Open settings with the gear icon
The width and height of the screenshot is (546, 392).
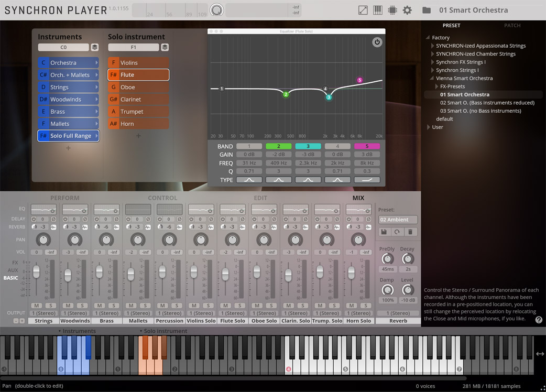coord(407,10)
